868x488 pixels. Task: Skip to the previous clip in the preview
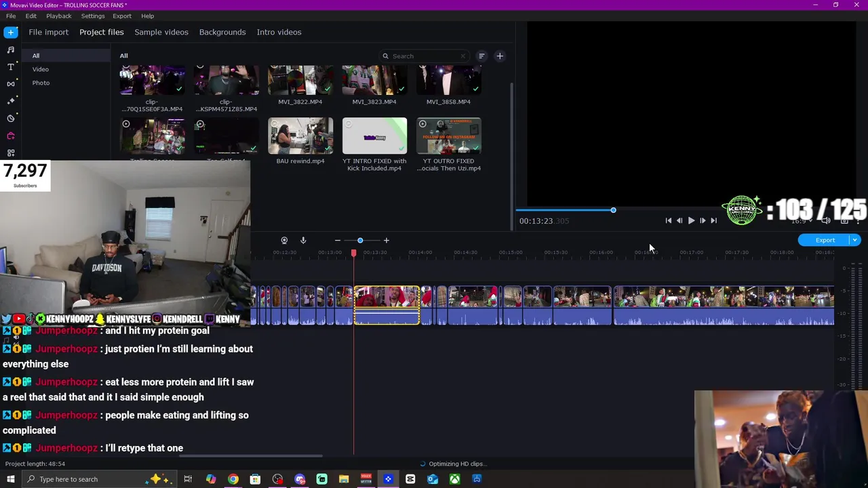668,220
